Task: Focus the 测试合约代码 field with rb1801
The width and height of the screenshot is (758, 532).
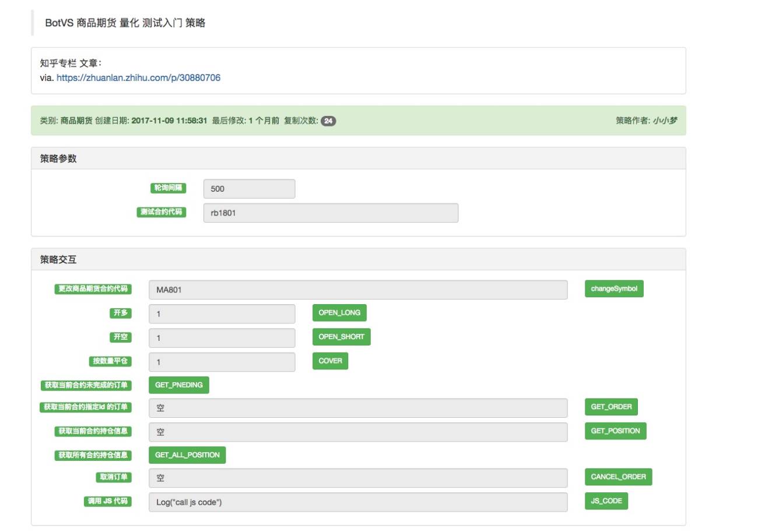Action: [x=331, y=213]
